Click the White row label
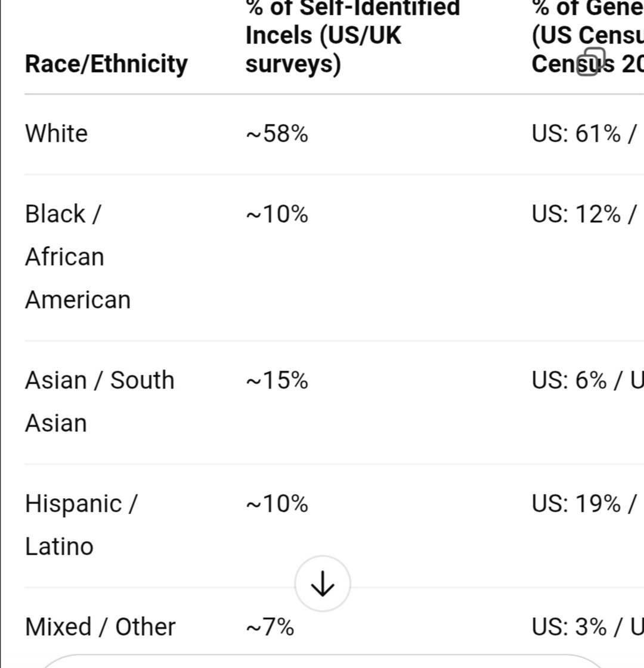The height and width of the screenshot is (668, 644). click(57, 133)
